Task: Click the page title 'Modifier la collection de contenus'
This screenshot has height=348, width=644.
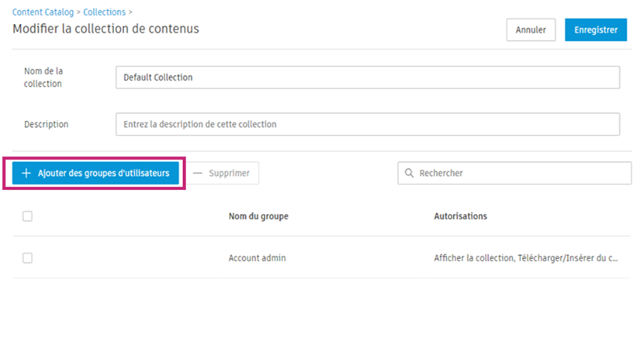Action: coord(106,29)
